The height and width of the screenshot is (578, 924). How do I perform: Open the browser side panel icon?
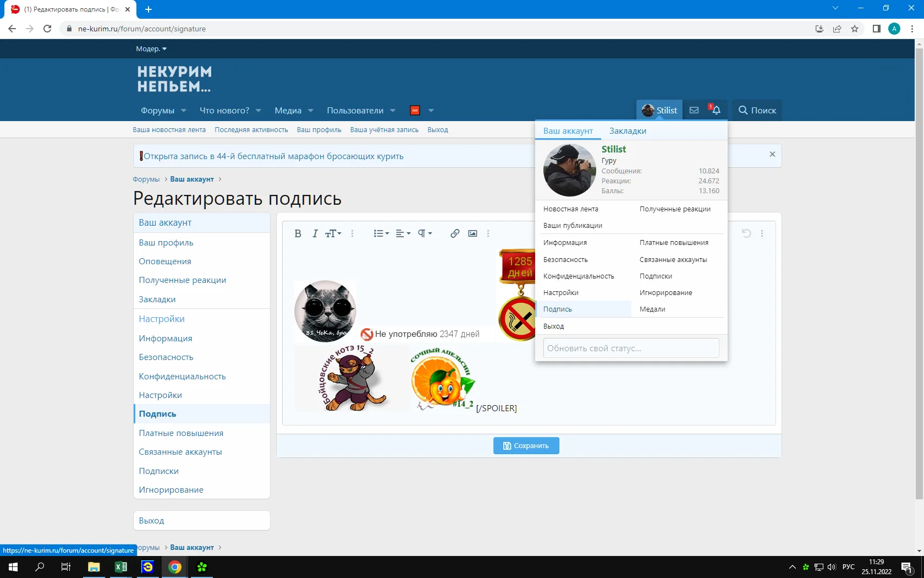(x=877, y=29)
